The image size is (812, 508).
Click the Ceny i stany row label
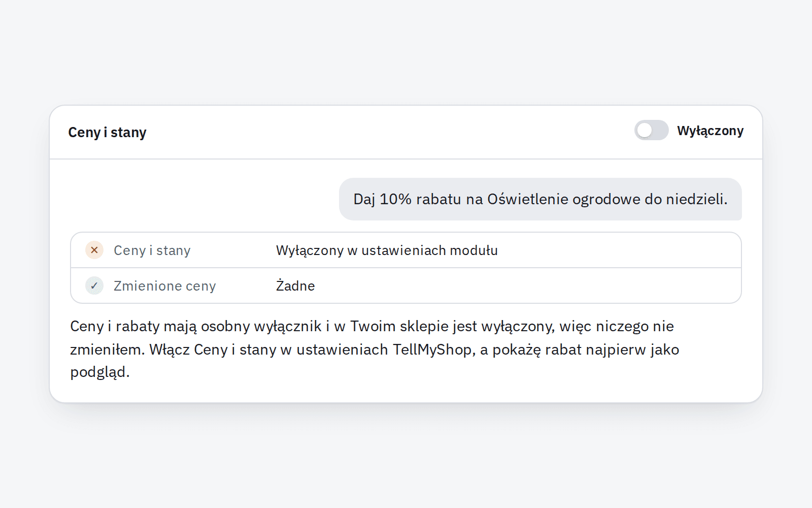pos(152,250)
